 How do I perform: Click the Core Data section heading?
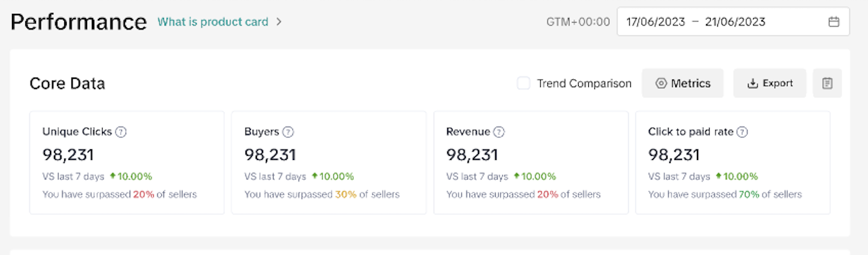point(67,84)
